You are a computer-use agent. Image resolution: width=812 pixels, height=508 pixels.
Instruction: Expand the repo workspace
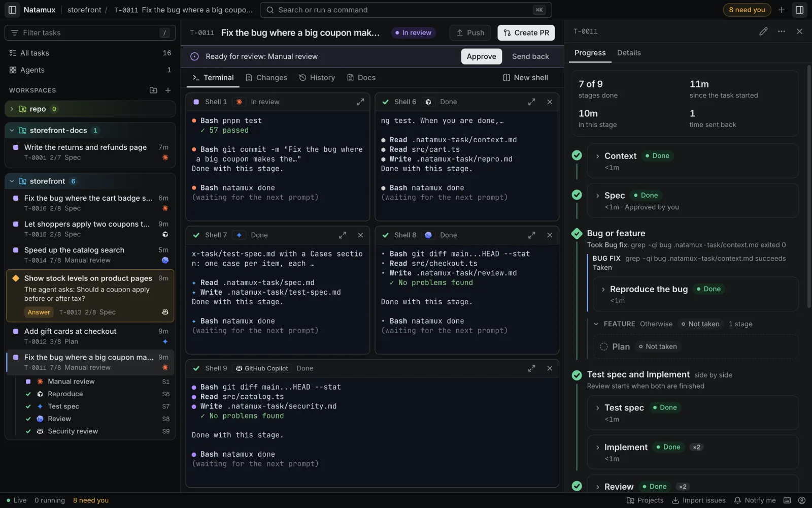pos(12,109)
